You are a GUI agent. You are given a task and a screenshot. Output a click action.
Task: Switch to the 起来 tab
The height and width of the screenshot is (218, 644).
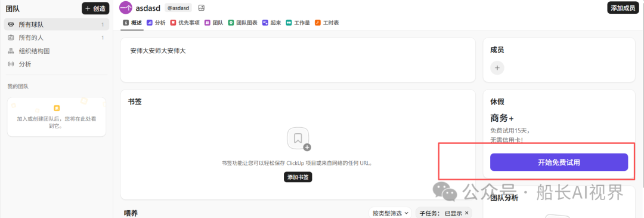pyautogui.click(x=272, y=23)
